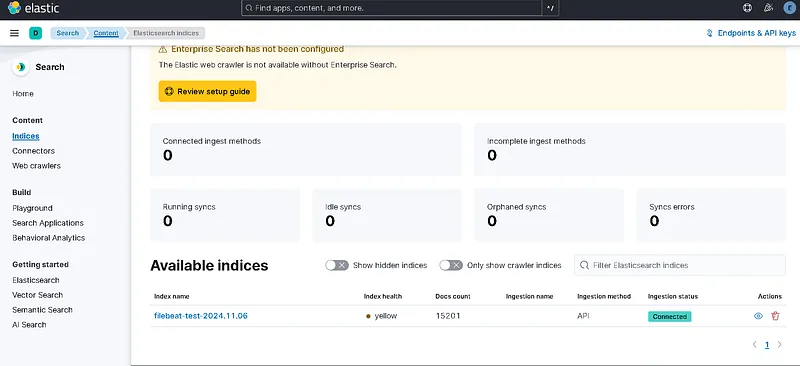Open Endpoints & API keys
This screenshot has width=800, height=366.
click(751, 33)
